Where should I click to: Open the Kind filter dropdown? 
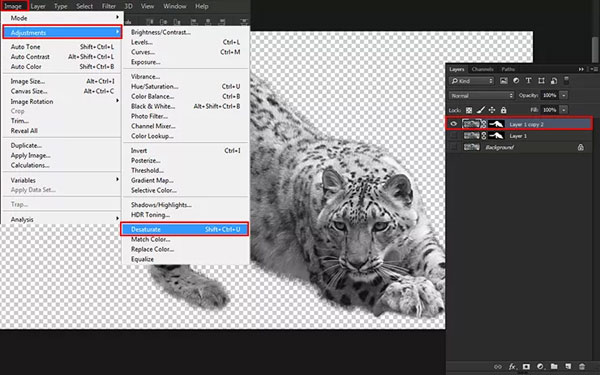click(x=471, y=81)
